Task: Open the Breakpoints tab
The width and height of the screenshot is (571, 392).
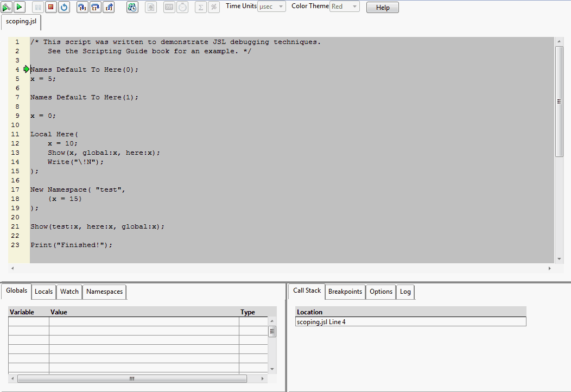Action: point(345,292)
